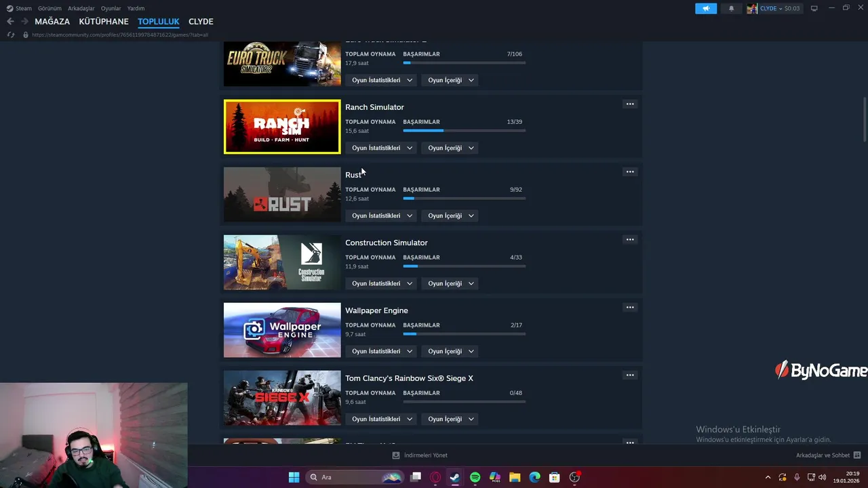
Task: Click İndirmeleri Yönet in bottom bar
Action: [x=425, y=455]
